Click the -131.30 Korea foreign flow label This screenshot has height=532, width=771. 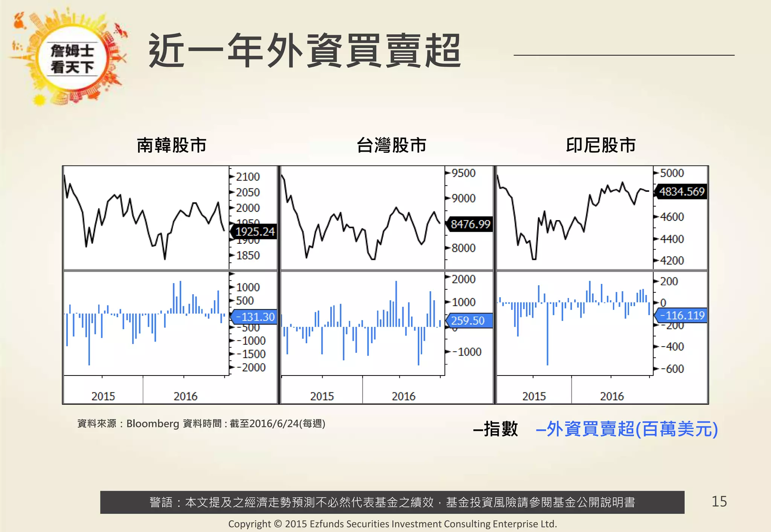pyautogui.click(x=254, y=317)
